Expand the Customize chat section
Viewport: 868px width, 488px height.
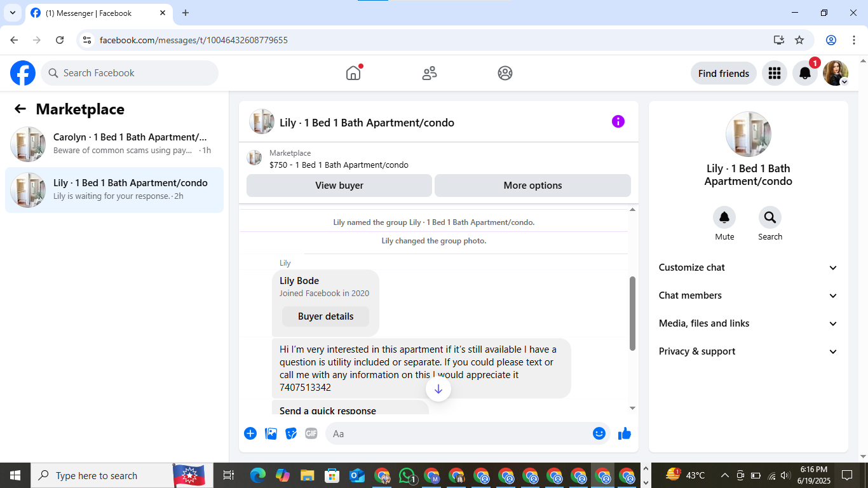(x=749, y=268)
